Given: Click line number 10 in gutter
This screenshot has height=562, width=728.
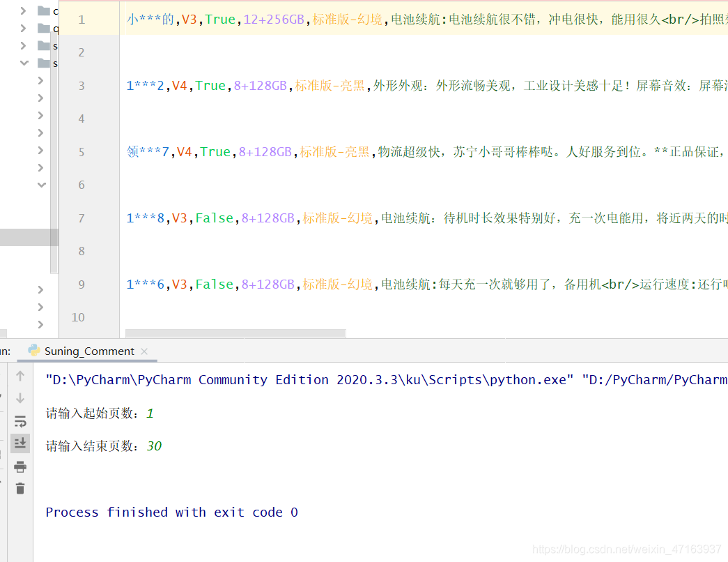Looking at the screenshot, I should pos(78,317).
